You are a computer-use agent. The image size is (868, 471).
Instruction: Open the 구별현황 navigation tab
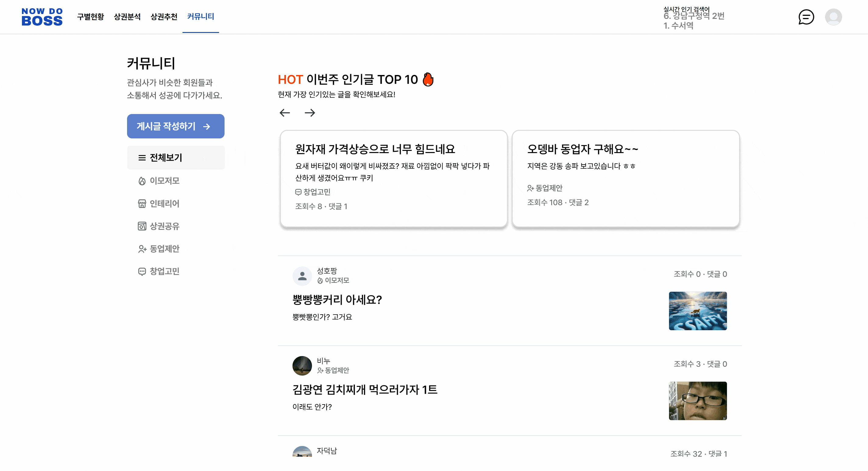pyautogui.click(x=90, y=16)
